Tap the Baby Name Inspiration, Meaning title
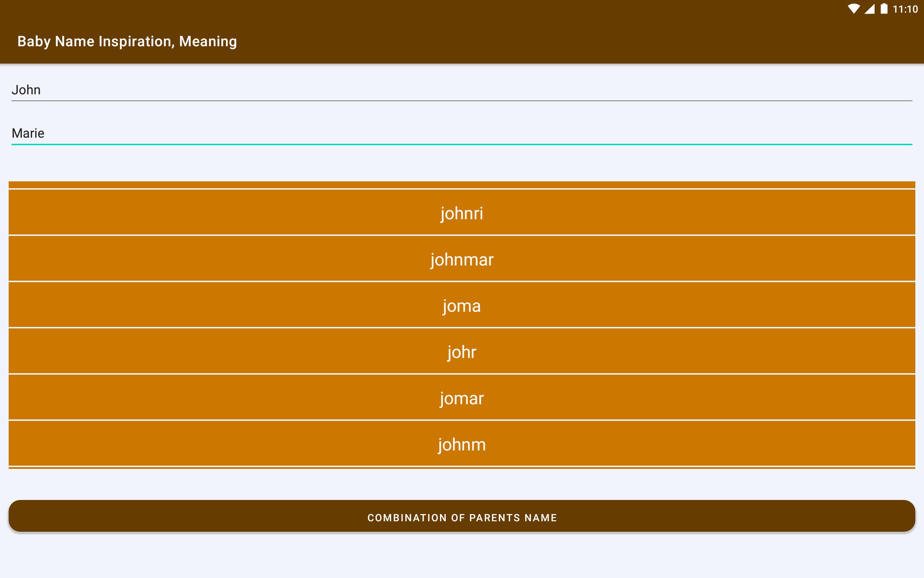 [127, 41]
